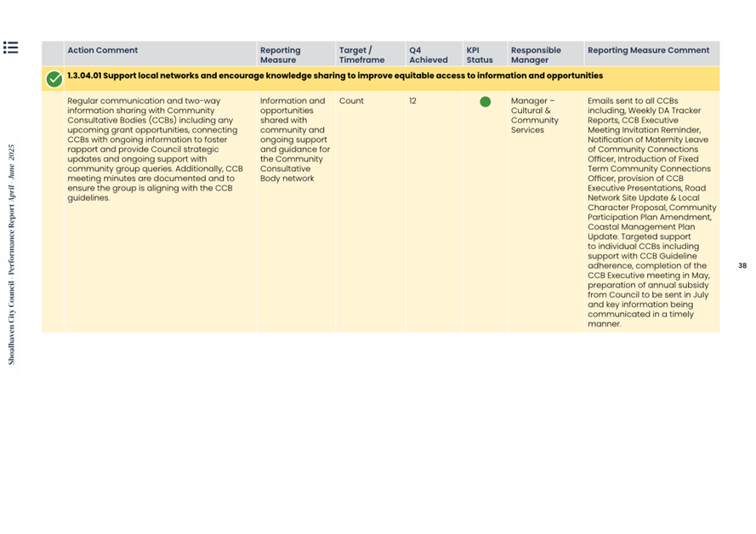Image resolution: width=756 pixels, height=534 pixels.
Task: Select the green KPI status dot
Action: pyautogui.click(x=485, y=102)
